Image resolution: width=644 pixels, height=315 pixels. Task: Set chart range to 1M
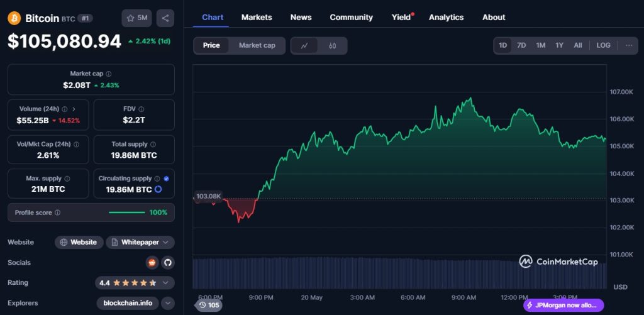click(540, 45)
